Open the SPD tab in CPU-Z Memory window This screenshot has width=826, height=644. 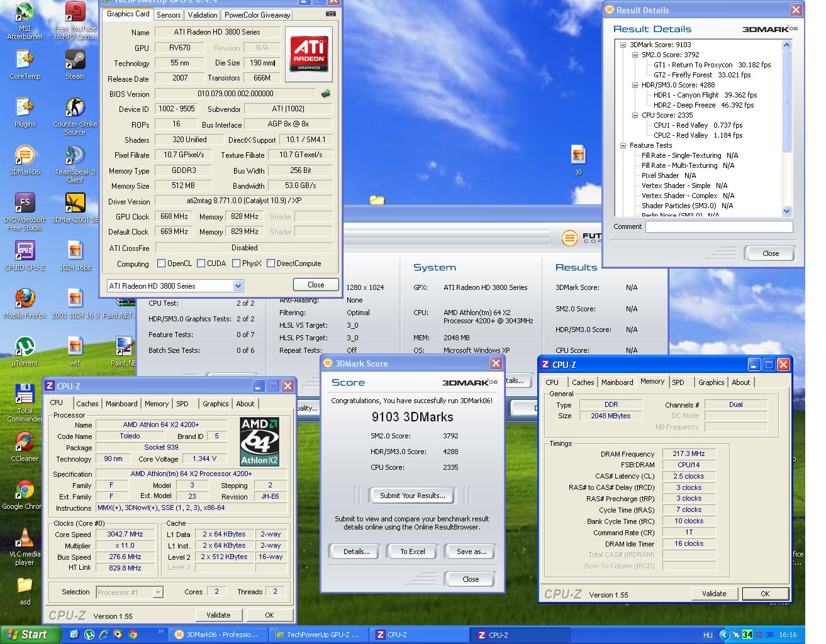coord(678,382)
